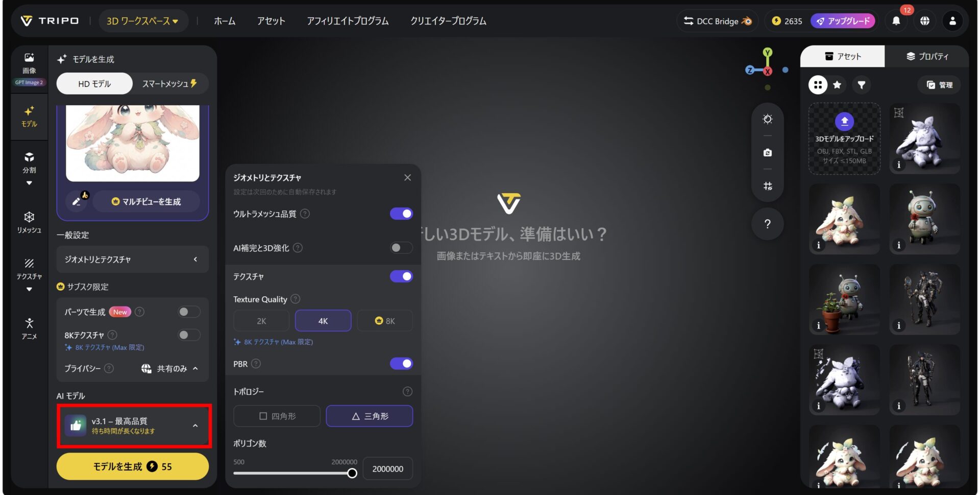Enable 8Kテクスチャ switch
Viewport: 980px width, 495px height.
tap(188, 335)
